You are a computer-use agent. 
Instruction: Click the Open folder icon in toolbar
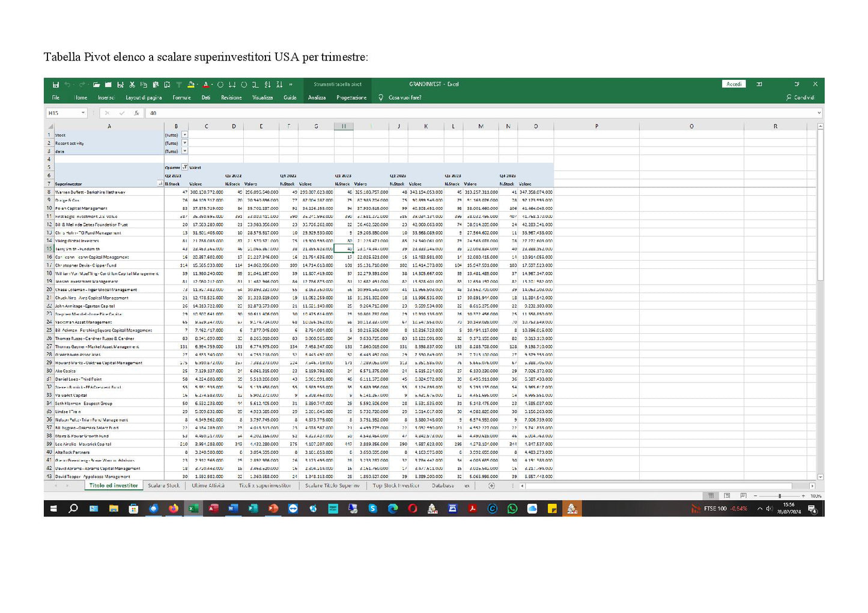pos(96,85)
